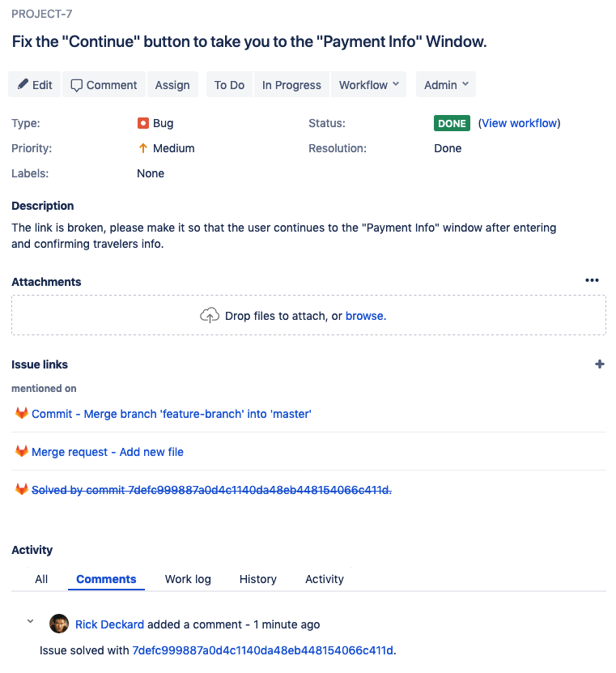Click the plus icon to add an issue link
This screenshot has height=673, width=616.
tap(600, 364)
